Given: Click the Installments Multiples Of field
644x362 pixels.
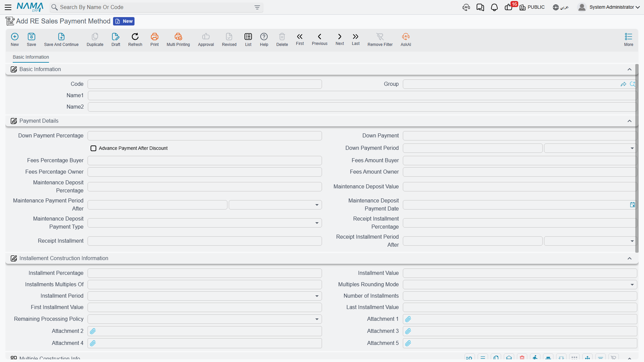Looking at the screenshot, I should pos(205,285).
